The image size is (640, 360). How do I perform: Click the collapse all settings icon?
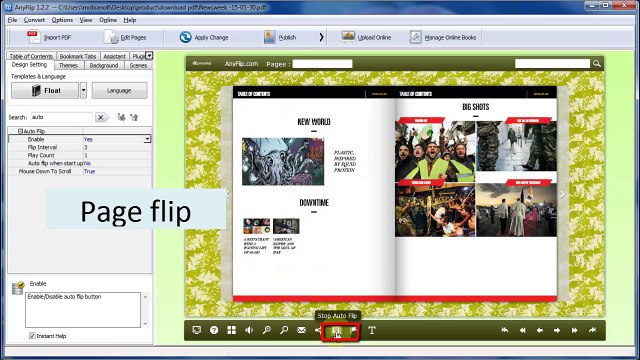tap(134, 118)
